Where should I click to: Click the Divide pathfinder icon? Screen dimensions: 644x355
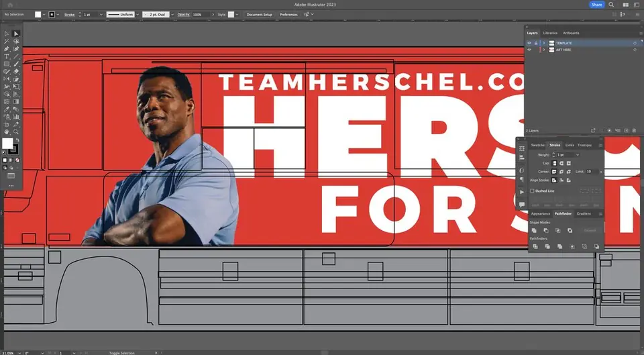click(x=535, y=246)
